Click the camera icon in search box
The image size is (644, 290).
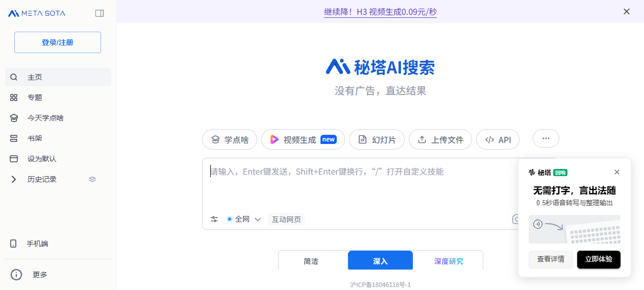tap(515, 219)
